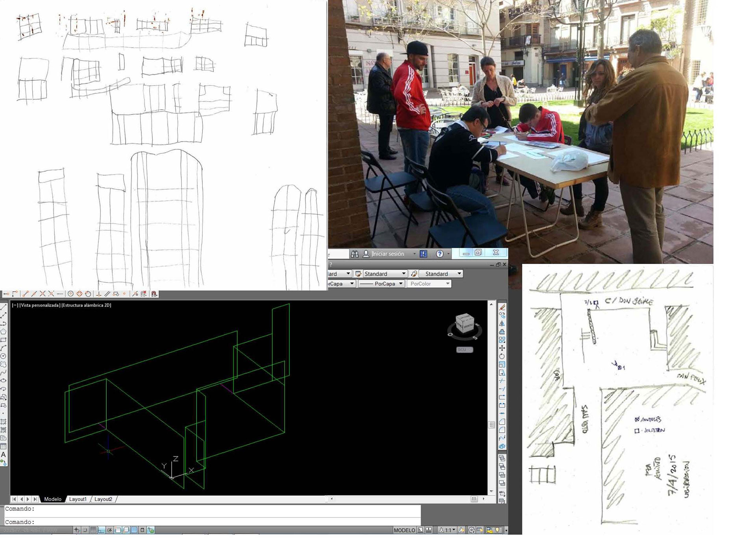The width and height of the screenshot is (756, 545).
Task: Click the Snap to Center osnap icon
Action: [x=70, y=294]
